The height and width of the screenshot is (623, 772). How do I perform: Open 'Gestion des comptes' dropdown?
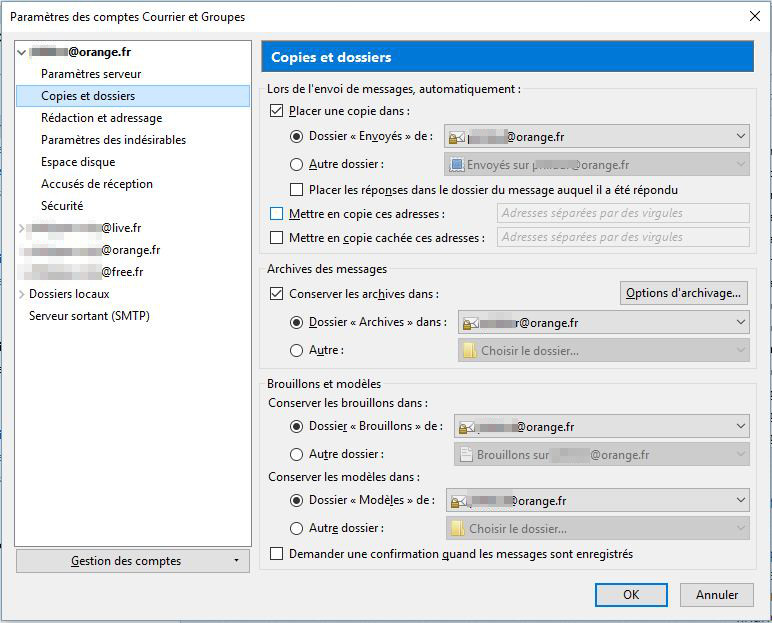pos(133,561)
